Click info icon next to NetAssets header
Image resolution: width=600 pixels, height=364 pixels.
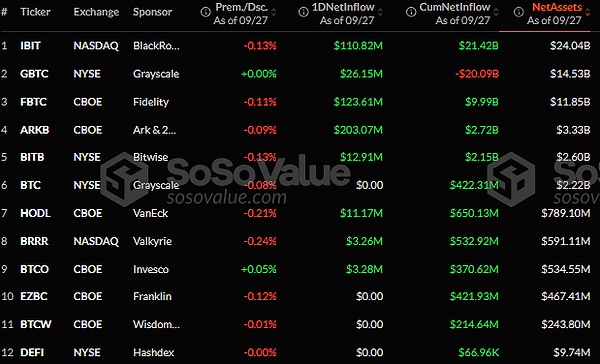pyautogui.click(x=519, y=12)
